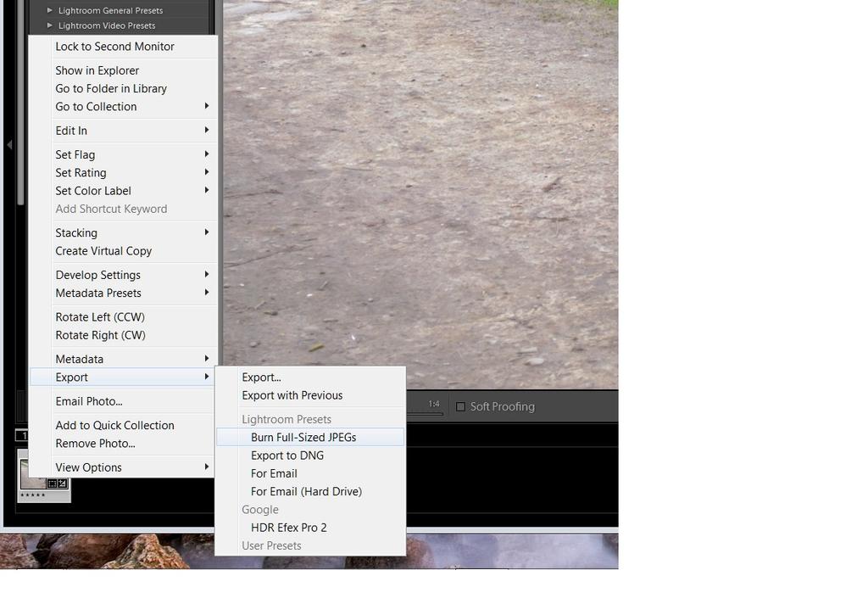868x615 pixels.
Task: Select Show in Explorer
Action: point(97,70)
